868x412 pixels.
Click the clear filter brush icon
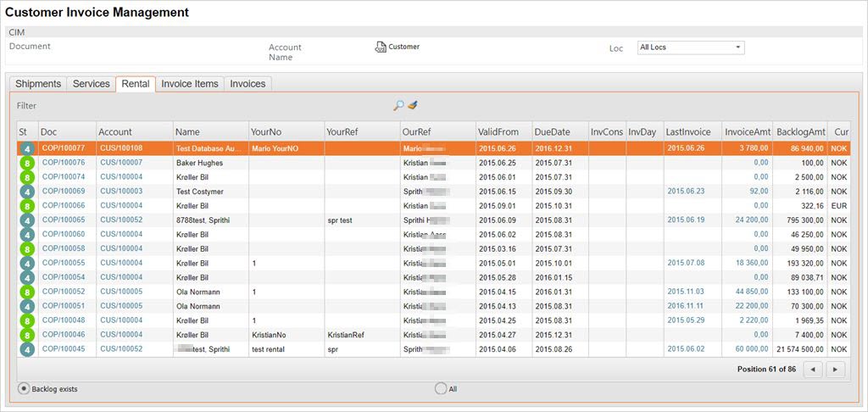[x=413, y=106]
